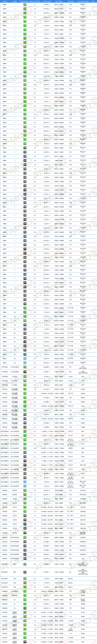The width and height of the screenshot is (97, 644).
Task: Click 198kW / 269KM cell in Nissan Pathfinder row
Action: [x=59, y=538]
